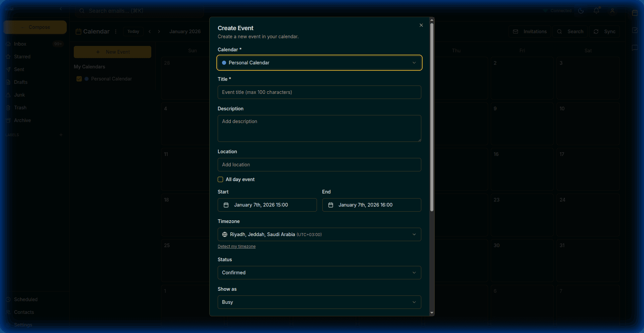Focus the Add location field

[319, 165]
